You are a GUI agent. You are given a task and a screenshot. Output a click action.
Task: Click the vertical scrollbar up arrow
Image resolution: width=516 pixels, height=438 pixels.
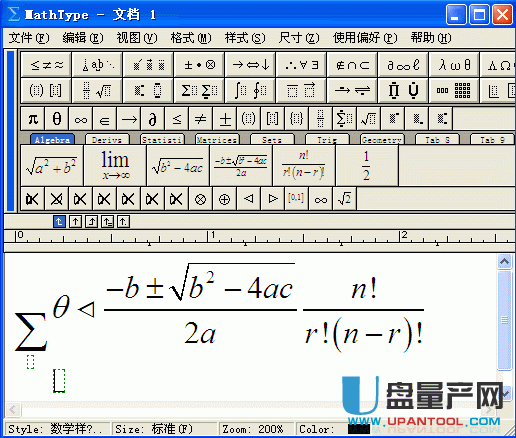(504, 262)
